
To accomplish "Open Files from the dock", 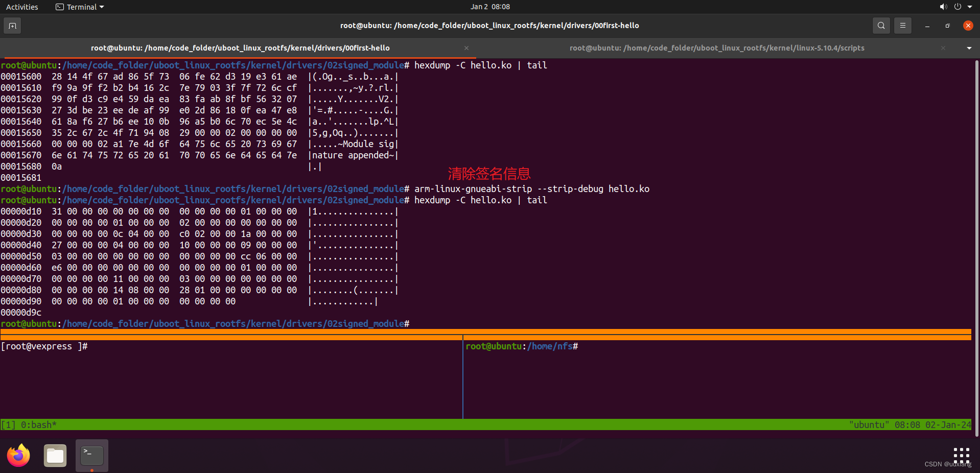I will pyautogui.click(x=55, y=456).
